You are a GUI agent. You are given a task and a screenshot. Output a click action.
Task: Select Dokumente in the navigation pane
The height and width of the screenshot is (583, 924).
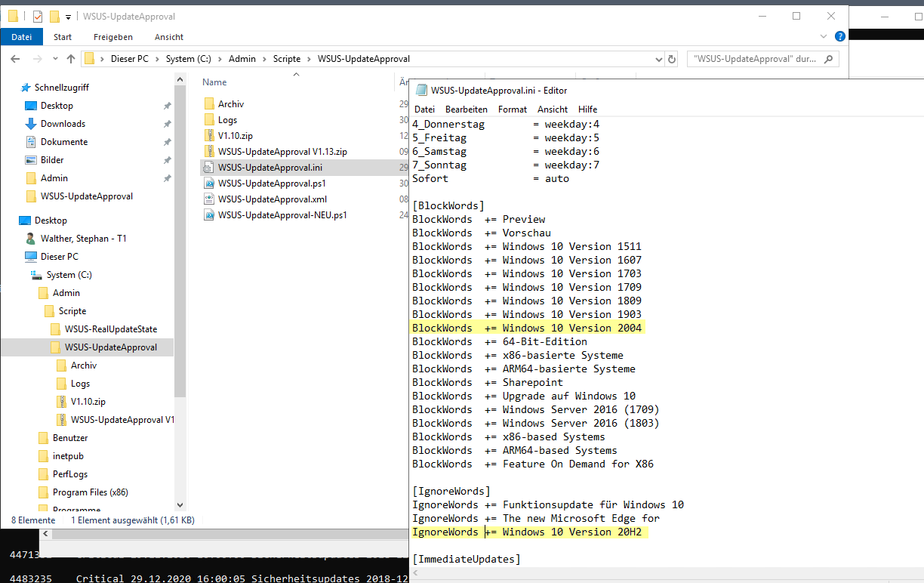[x=63, y=142]
